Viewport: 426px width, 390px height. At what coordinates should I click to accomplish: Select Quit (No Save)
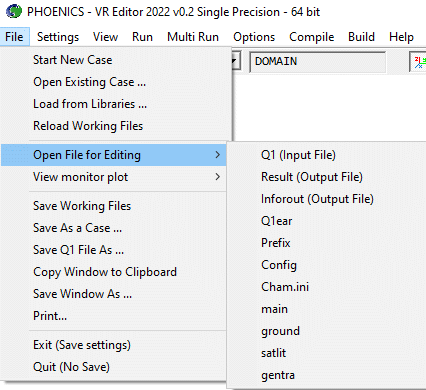[x=71, y=367]
